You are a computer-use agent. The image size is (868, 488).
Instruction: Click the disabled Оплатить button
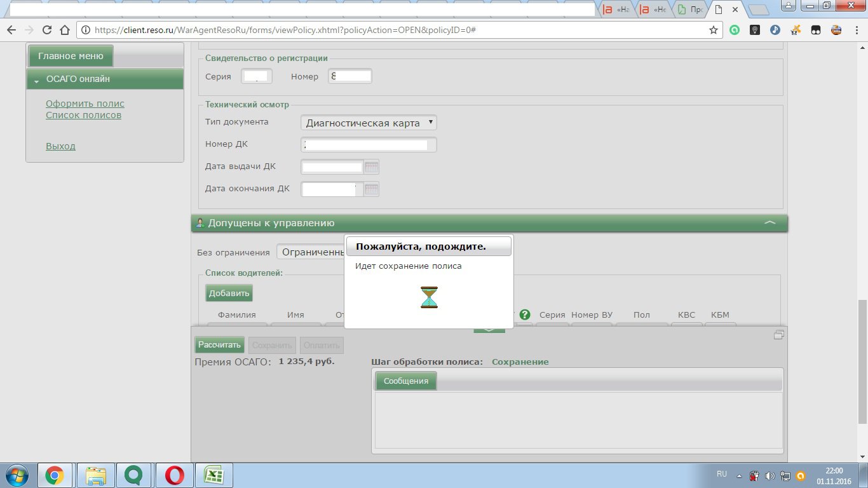coord(322,345)
